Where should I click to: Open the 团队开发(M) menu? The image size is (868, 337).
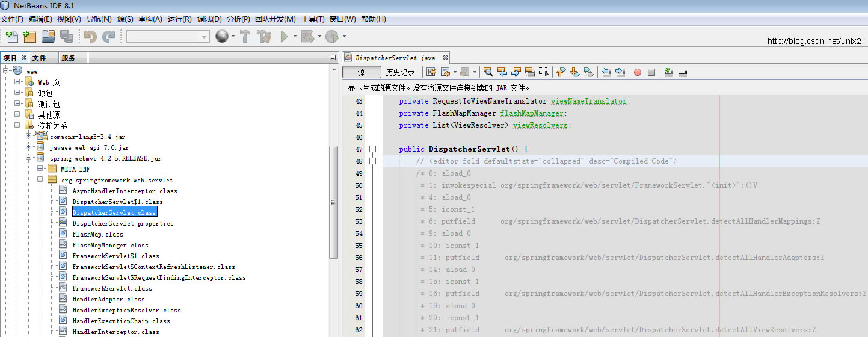275,19
